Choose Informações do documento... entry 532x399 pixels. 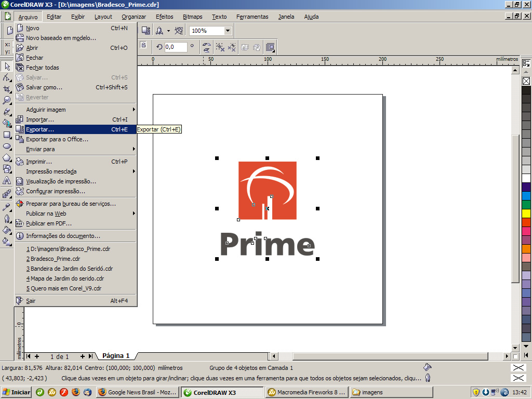(x=75, y=236)
